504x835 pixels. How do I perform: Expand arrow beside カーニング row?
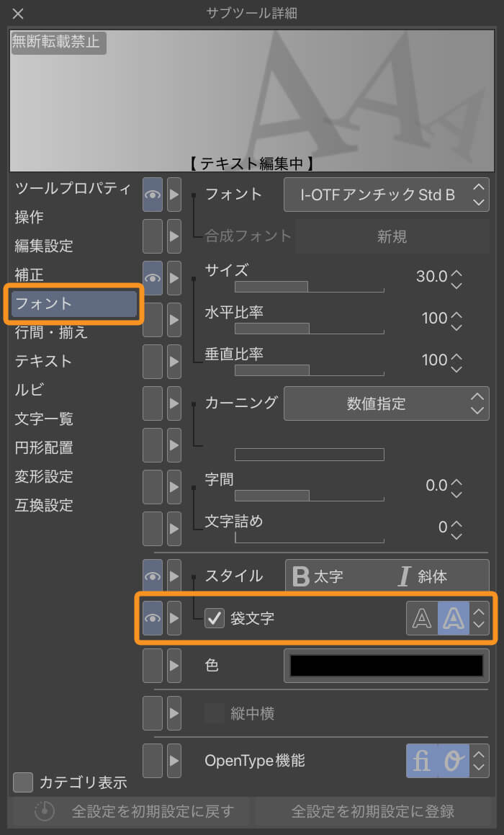tap(174, 403)
